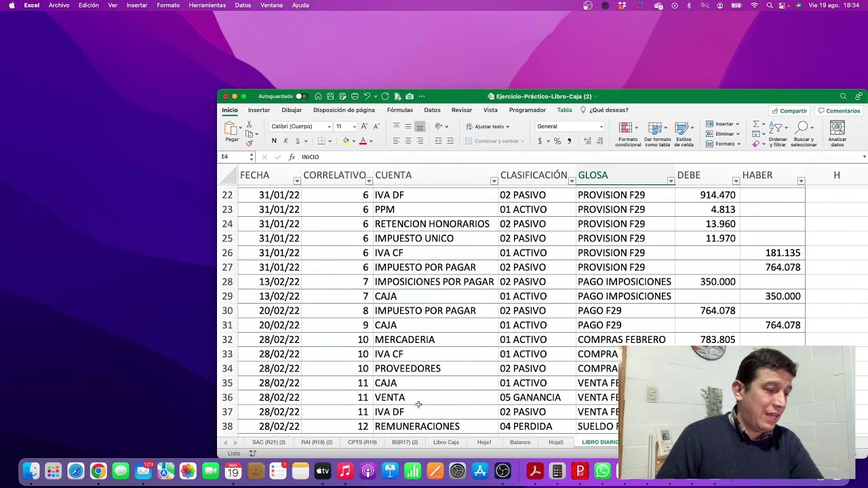Open WhatsApp from the Dock
Image resolution: width=868 pixels, height=488 pixels.
click(602, 471)
